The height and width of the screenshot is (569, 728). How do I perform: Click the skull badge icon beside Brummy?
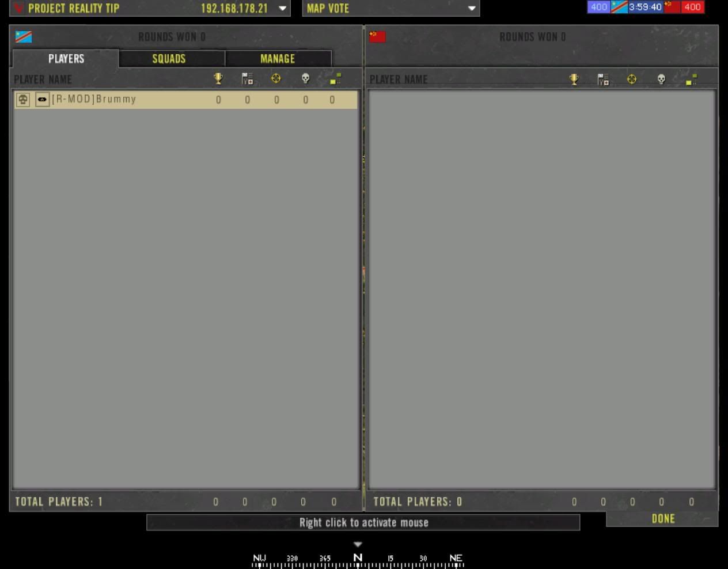pos(23,100)
